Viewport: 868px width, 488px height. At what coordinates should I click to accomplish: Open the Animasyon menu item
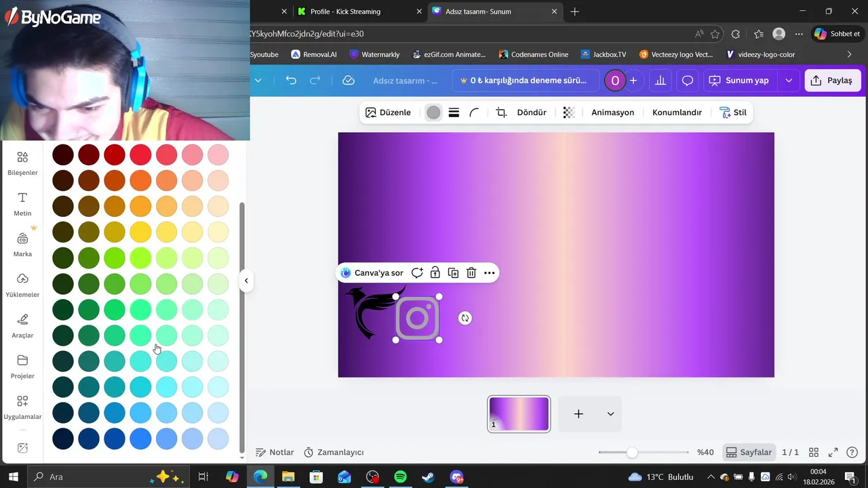click(612, 113)
